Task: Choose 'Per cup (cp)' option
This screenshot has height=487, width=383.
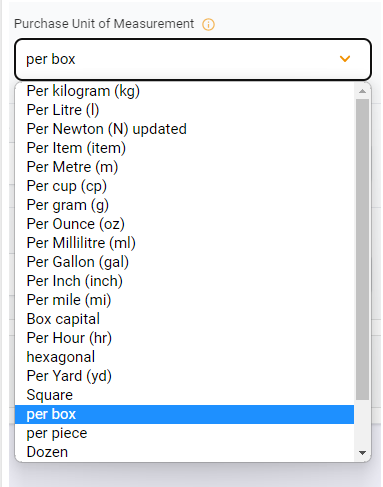Action: click(x=184, y=186)
